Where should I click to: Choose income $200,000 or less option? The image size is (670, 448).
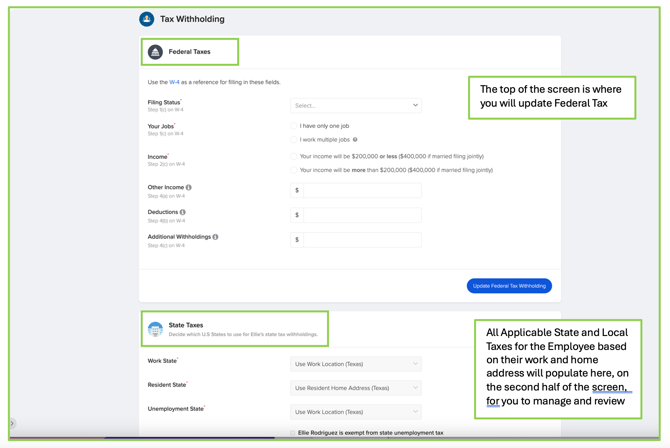(294, 156)
